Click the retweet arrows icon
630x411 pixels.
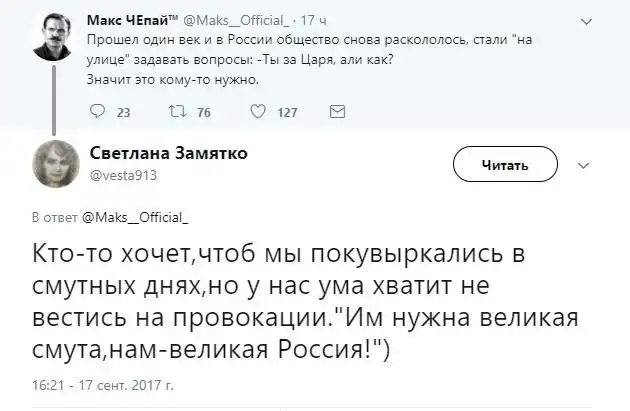[174, 113]
